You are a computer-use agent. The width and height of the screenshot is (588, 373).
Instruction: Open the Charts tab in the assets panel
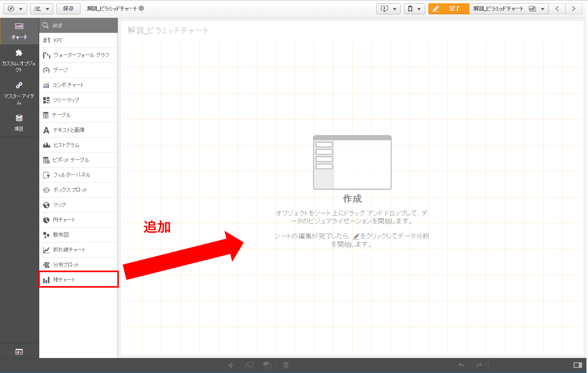(19, 31)
